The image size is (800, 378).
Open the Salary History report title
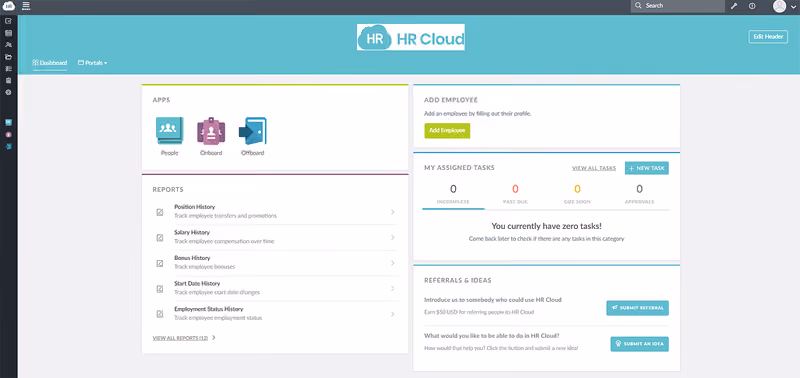192,233
